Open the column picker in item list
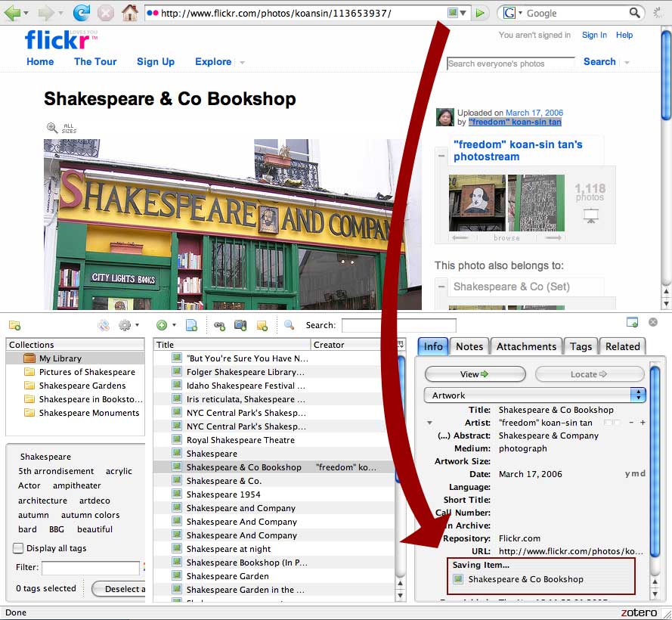Image resolution: width=672 pixels, height=620 pixels. pyautogui.click(x=401, y=344)
